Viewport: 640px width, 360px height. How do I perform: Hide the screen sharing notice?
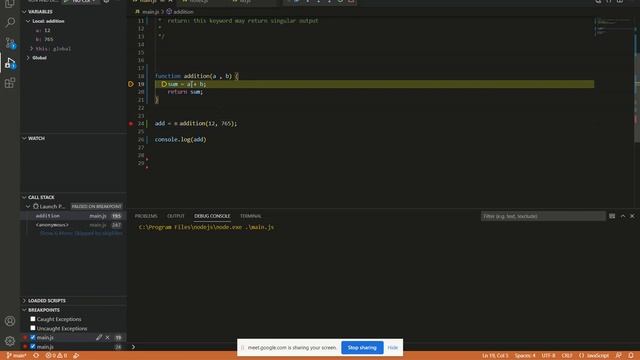coord(393,348)
